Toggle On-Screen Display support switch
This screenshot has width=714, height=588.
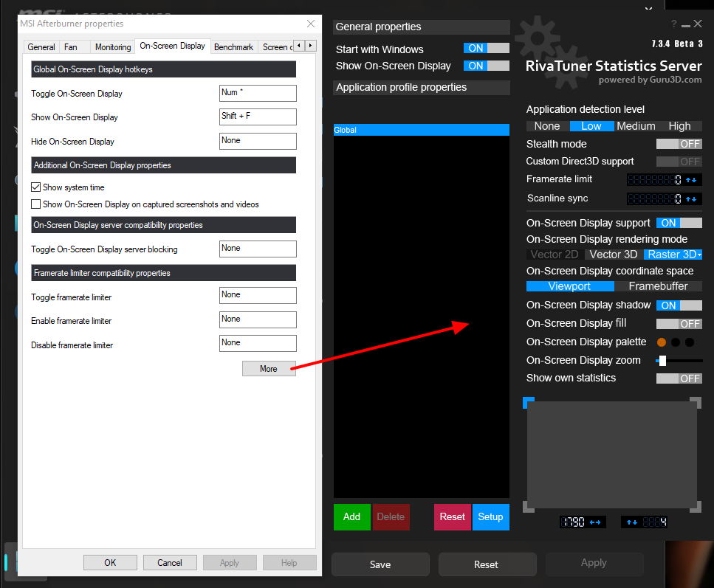(x=679, y=223)
